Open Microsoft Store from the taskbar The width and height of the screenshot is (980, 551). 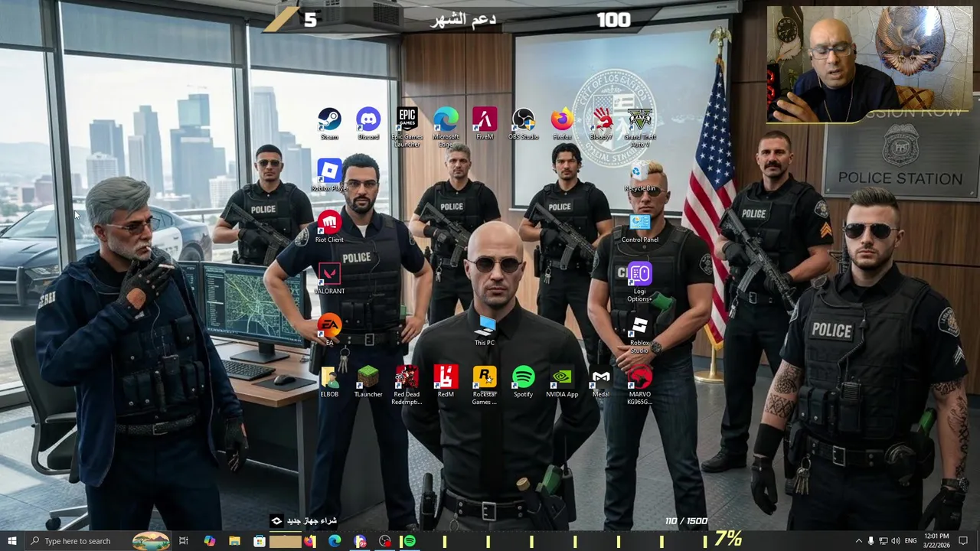click(x=260, y=541)
